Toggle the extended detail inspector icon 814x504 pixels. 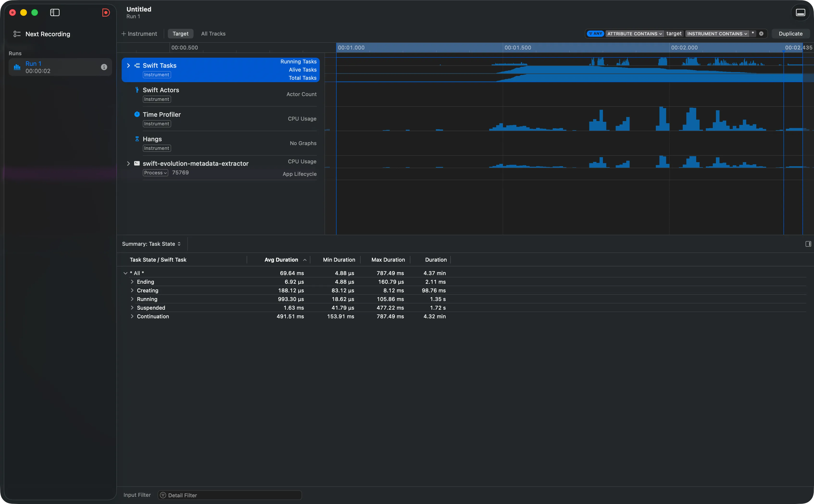pos(808,244)
